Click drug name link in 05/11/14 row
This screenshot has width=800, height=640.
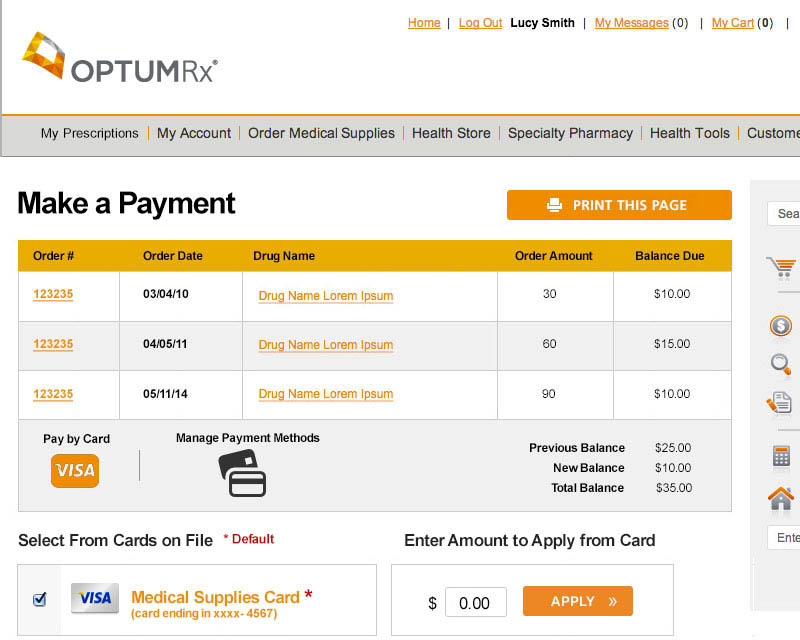[325, 395]
